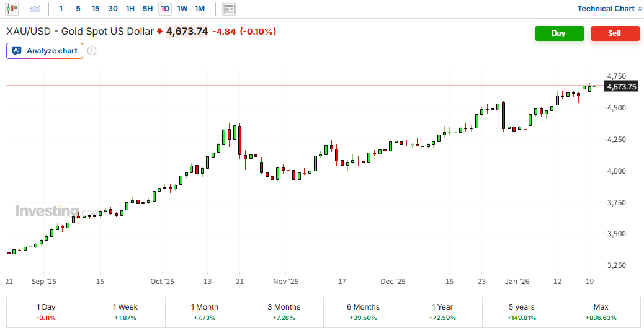Image resolution: width=644 pixels, height=330 pixels.
Task: Select the 30 minute timeframe
Action: (x=112, y=9)
